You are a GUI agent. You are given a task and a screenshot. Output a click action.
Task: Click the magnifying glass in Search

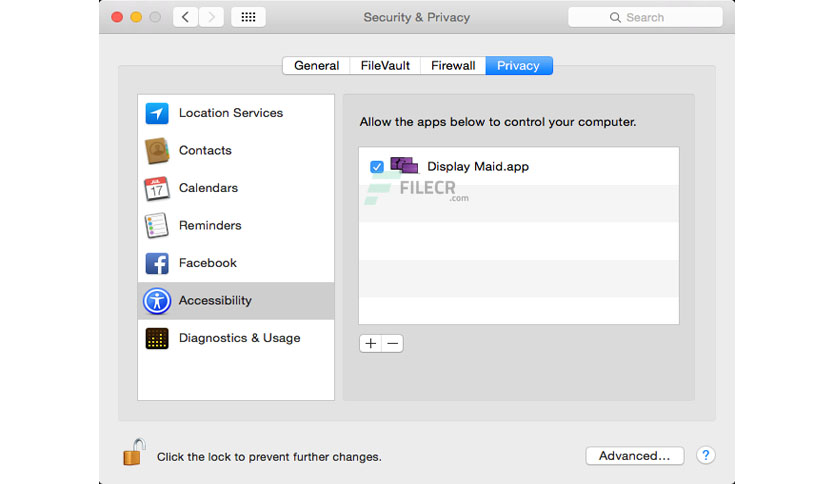point(615,18)
